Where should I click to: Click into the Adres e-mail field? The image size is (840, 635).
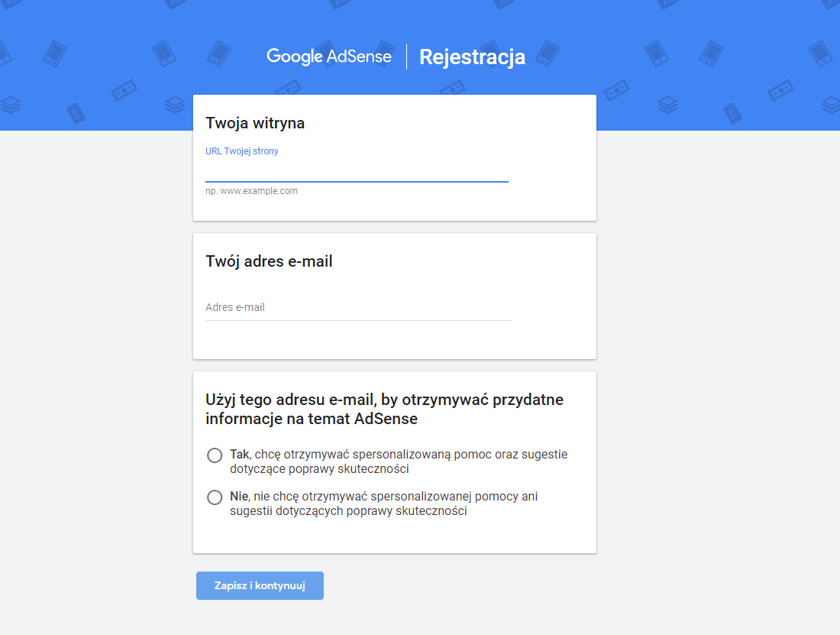358,307
